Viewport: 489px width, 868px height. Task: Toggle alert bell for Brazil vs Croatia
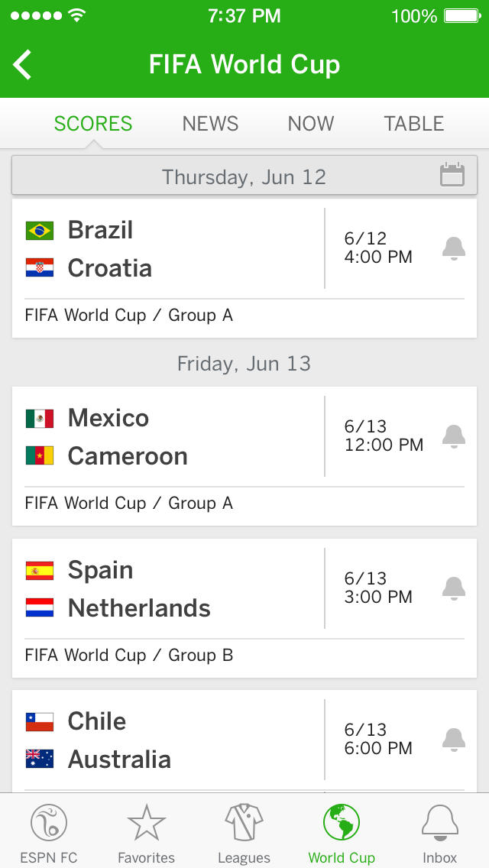[454, 248]
